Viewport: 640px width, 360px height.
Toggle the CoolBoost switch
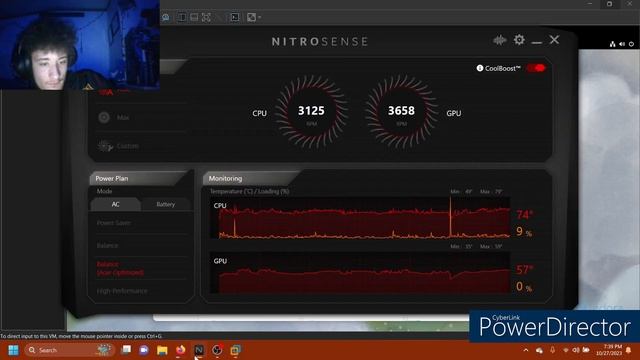536,68
